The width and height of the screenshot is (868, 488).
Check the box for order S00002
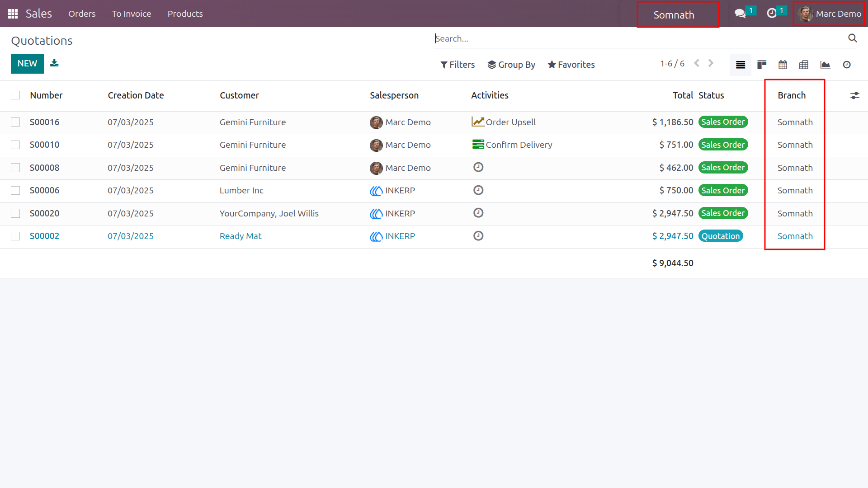pos(15,236)
